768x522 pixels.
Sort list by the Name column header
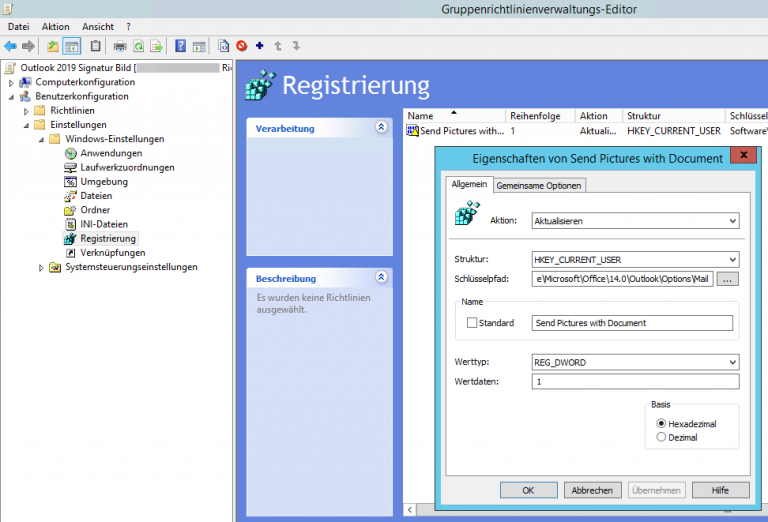click(x=454, y=116)
